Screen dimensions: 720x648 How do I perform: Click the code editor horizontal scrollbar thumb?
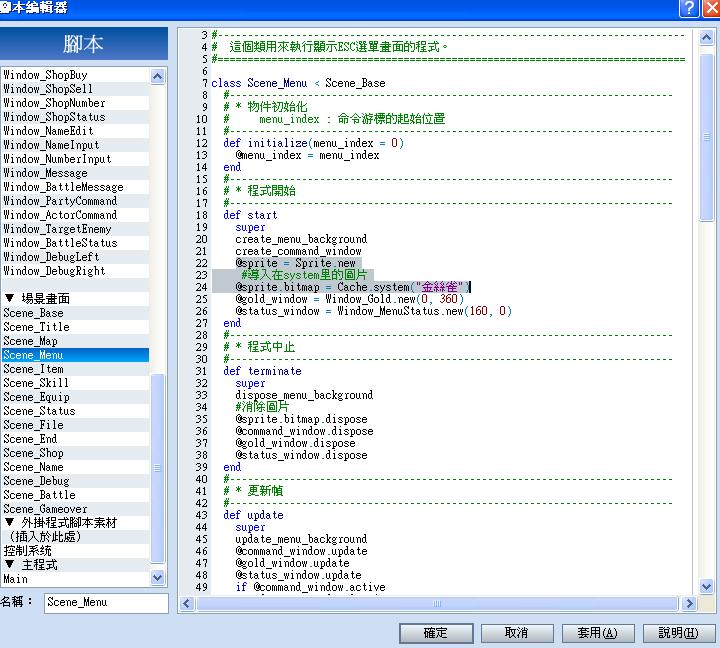click(x=437, y=603)
